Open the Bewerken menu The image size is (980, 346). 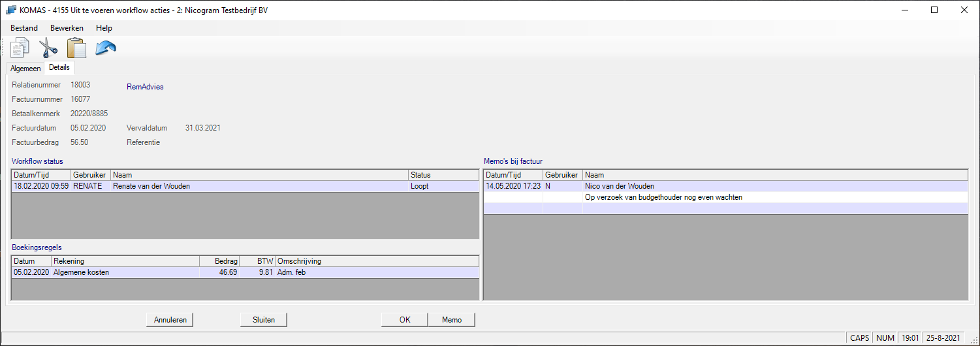67,28
